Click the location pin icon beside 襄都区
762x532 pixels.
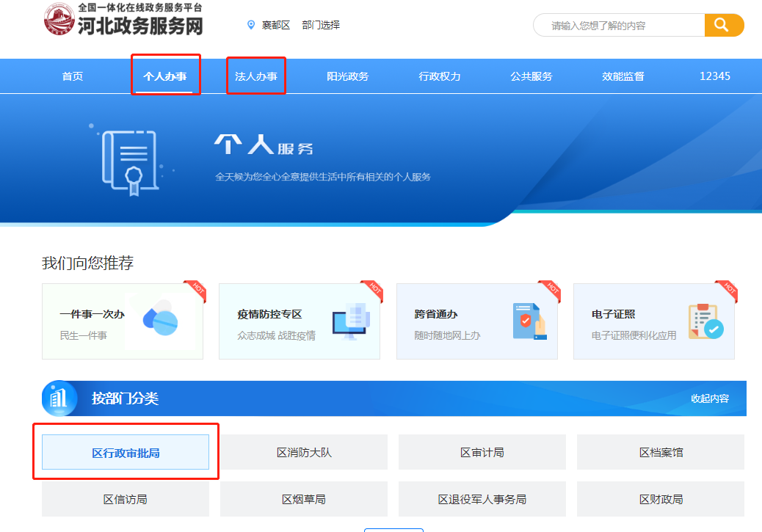click(x=250, y=24)
